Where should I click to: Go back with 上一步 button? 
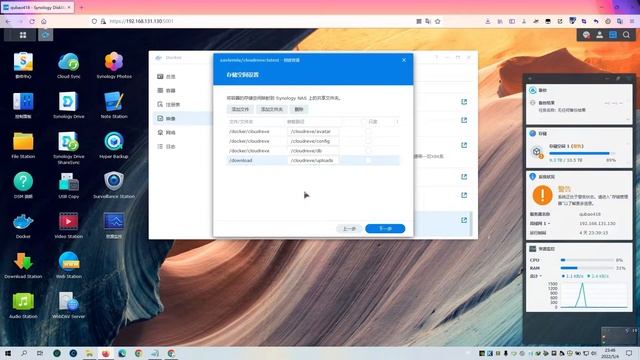click(349, 229)
